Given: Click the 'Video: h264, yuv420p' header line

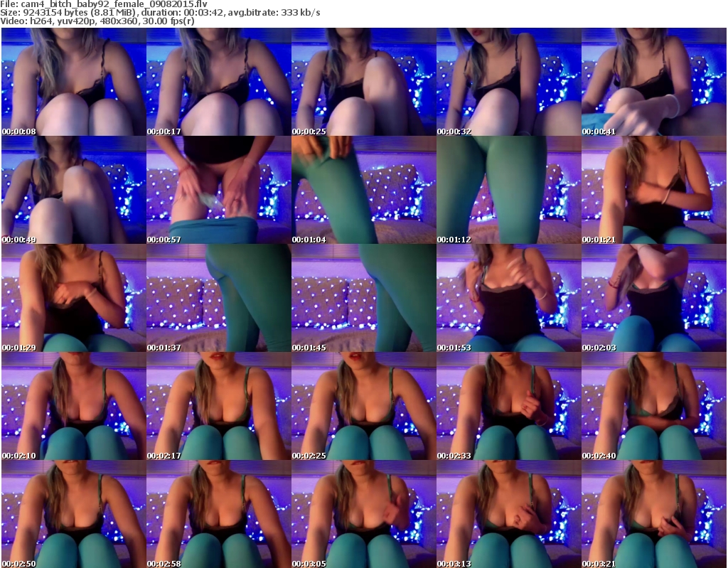Looking at the screenshot, I should point(97,21).
